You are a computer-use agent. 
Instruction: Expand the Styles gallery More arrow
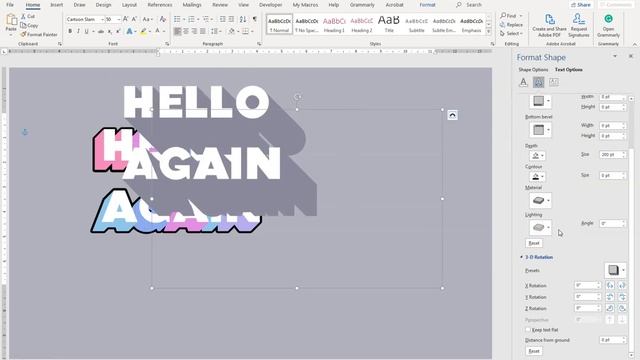click(489, 31)
